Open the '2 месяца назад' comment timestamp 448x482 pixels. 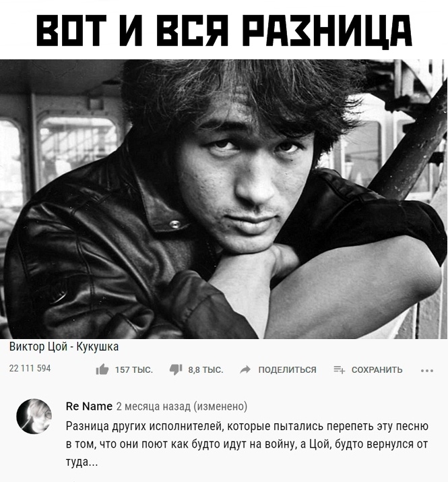point(154,406)
